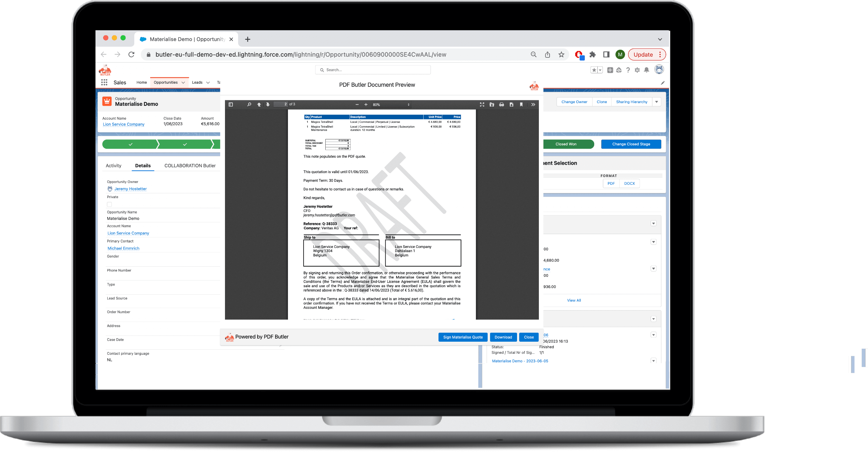Open the Salesforce App Launcher grid
The image size is (868, 452).
[104, 82]
